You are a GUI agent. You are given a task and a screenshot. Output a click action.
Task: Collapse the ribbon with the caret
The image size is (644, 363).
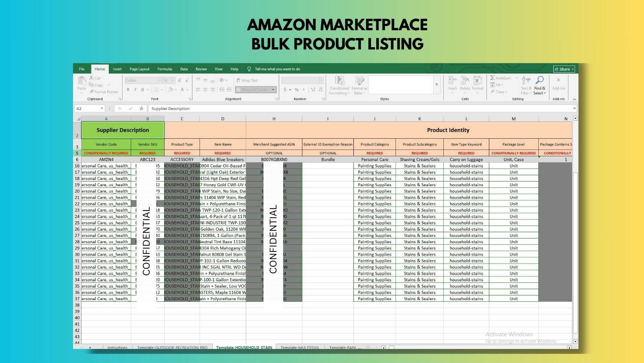574,99
